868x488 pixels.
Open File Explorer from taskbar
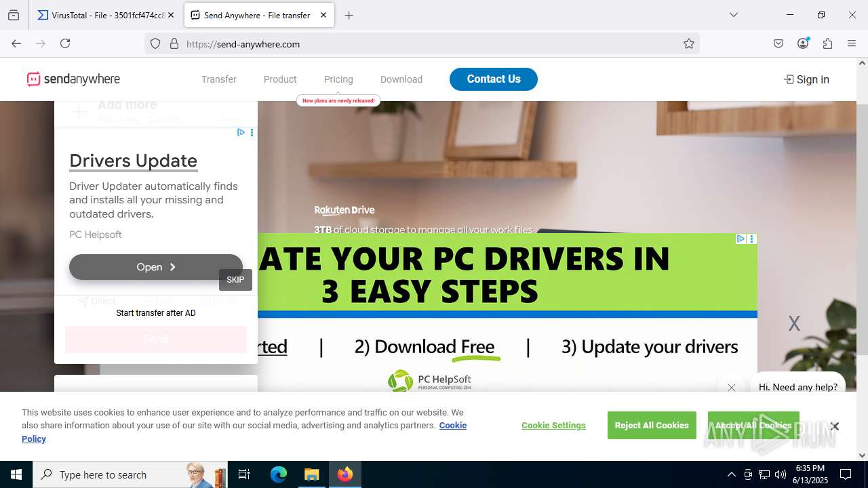point(311,474)
